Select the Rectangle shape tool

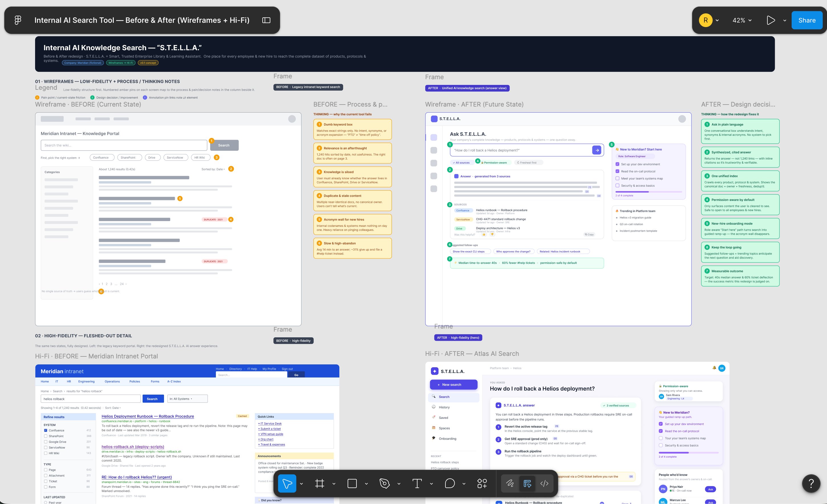(352, 483)
